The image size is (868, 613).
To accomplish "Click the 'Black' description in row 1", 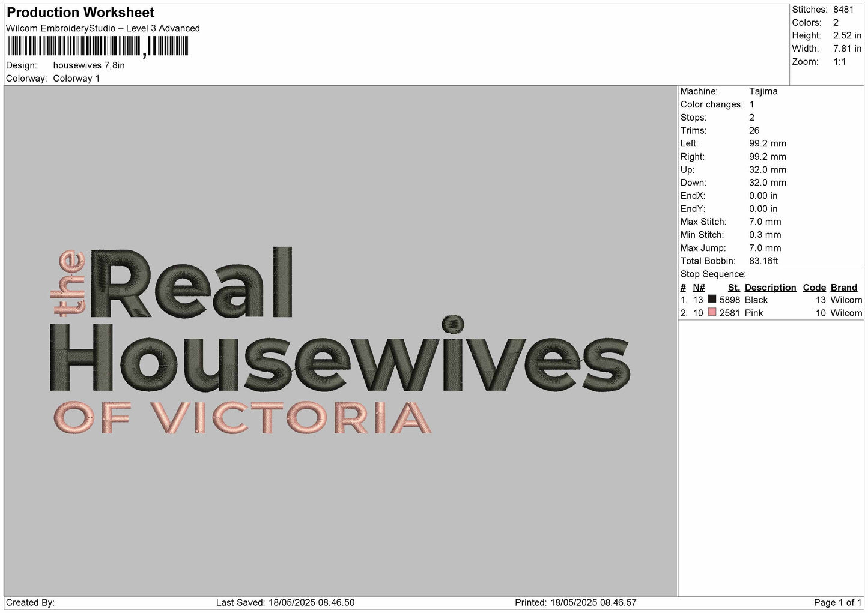I will [756, 300].
